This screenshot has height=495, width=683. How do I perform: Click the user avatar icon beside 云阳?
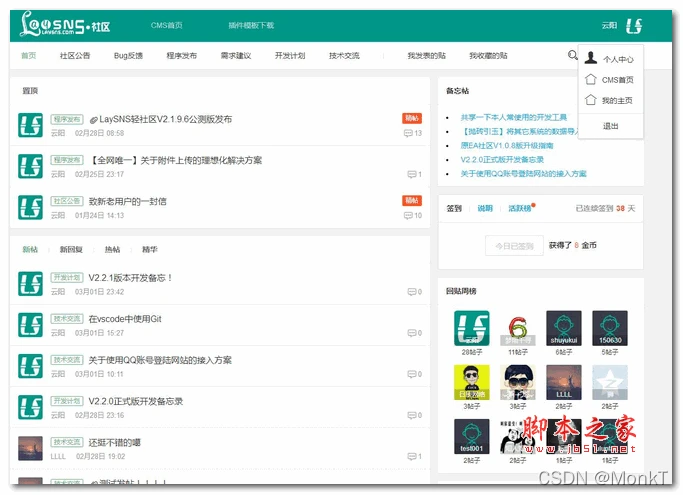pyautogui.click(x=634, y=26)
